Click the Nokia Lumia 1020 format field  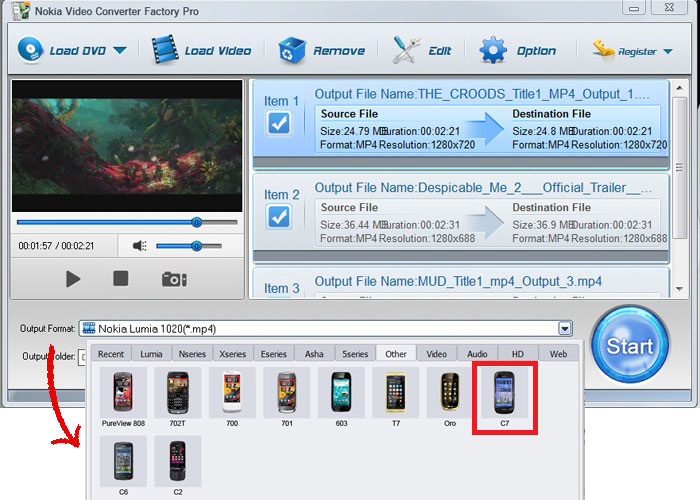tap(326, 329)
